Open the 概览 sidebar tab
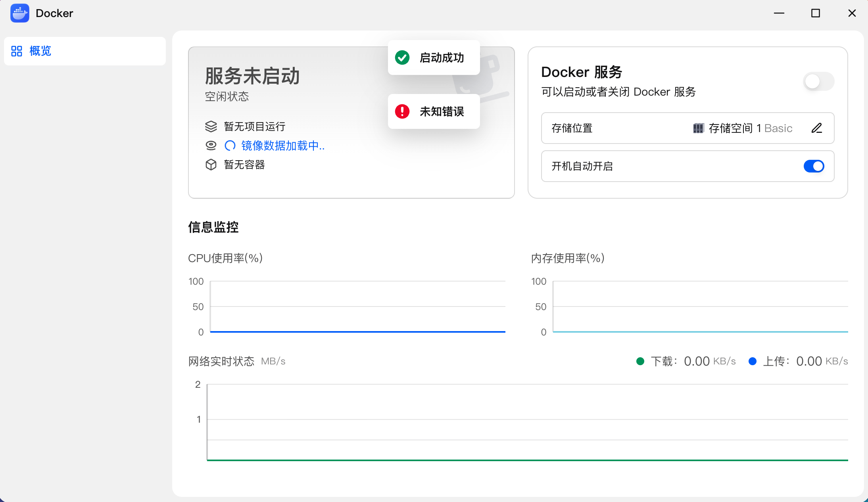868x502 pixels. tap(85, 51)
